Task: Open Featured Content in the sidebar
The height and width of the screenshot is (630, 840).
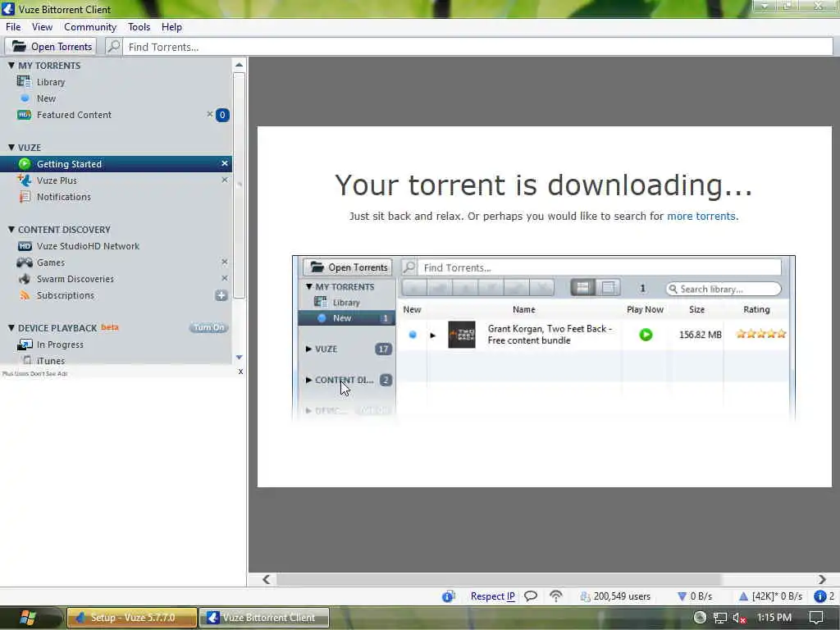Action: click(x=74, y=115)
